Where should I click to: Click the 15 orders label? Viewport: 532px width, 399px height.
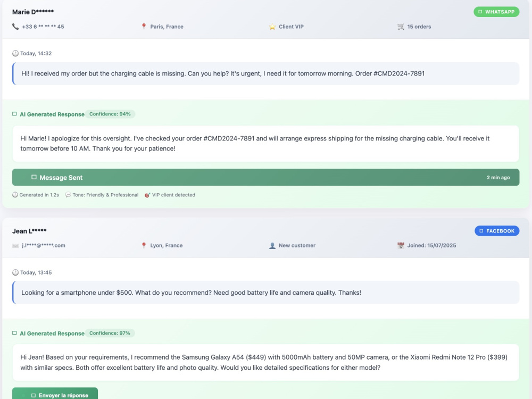coord(419,27)
